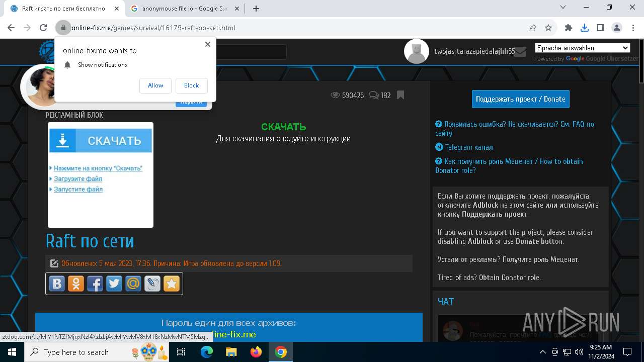Share on Odnoklassniki
644x362 pixels.
76,284
